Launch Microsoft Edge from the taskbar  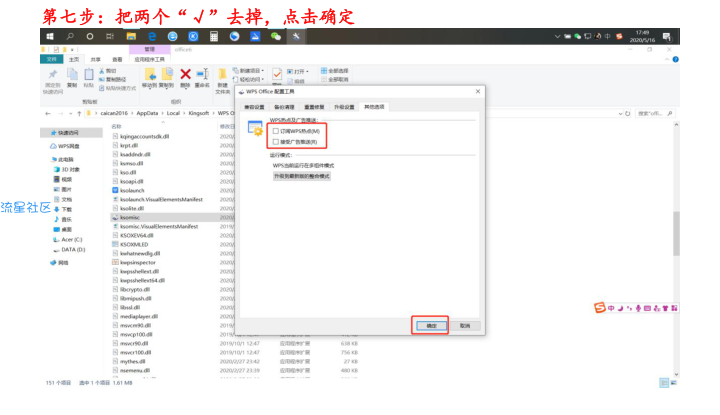(152, 36)
